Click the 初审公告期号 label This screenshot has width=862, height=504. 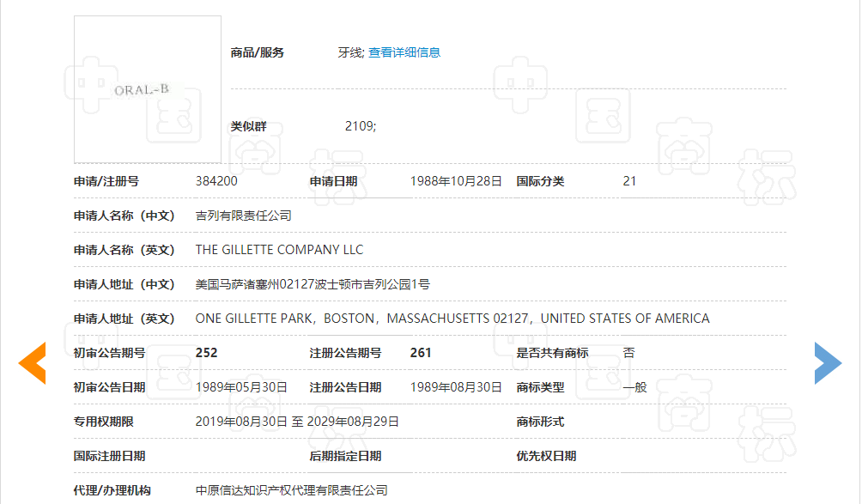109,353
